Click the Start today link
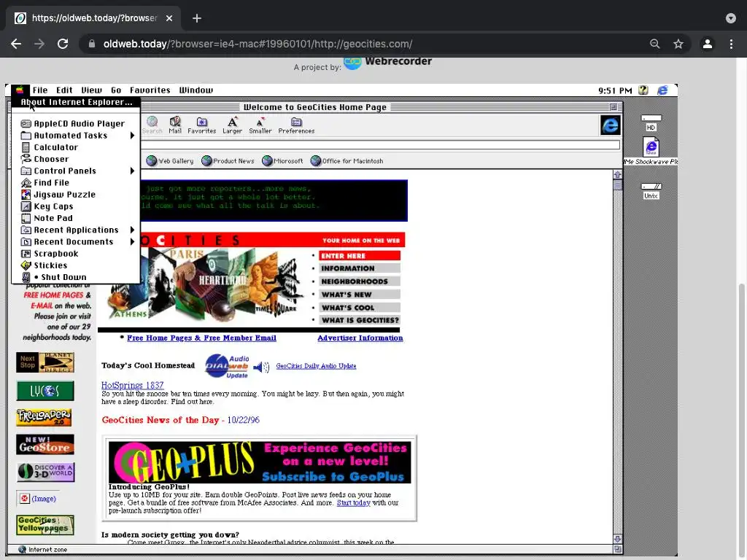This screenshot has width=747, height=560. 354,503
